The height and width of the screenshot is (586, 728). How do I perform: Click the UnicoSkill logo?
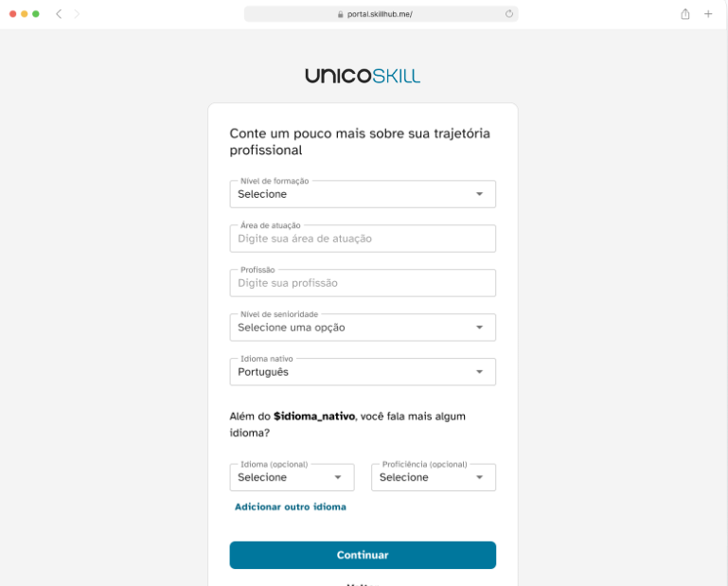[363, 76]
